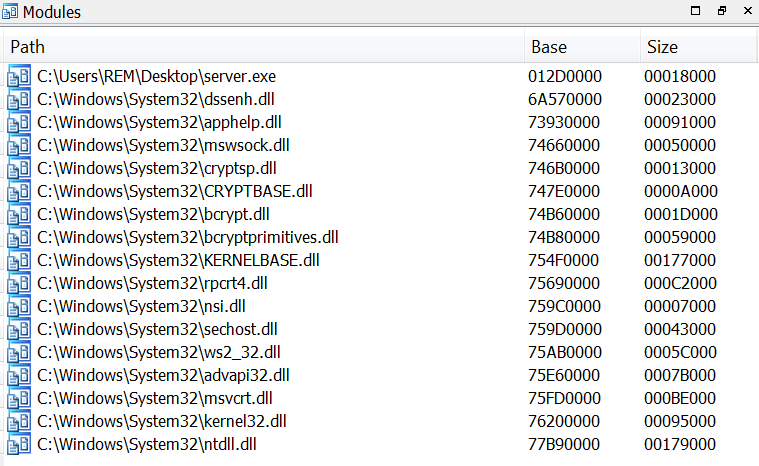This screenshot has height=466, width=759.
Task: Click size value 00023000
Action: click(680, 99)
